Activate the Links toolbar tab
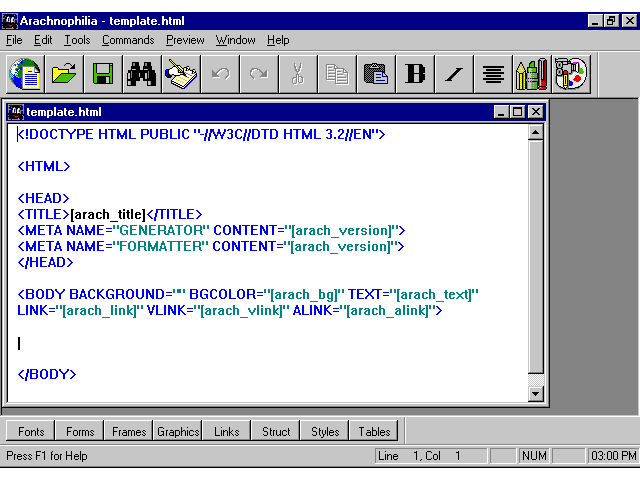640x480 pixels. (227, 432)
